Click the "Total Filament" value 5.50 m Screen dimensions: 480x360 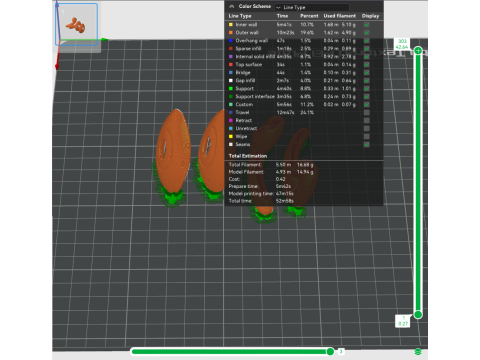point(283,165)
